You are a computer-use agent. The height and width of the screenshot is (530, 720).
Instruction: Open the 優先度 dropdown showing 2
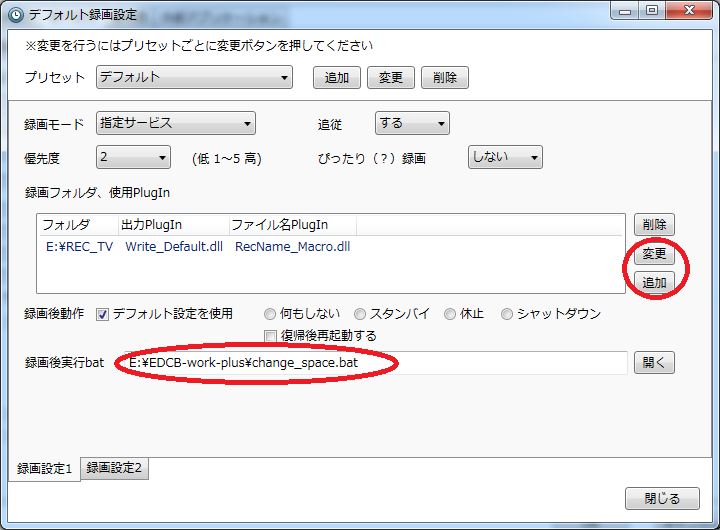[x=133, y=157]
